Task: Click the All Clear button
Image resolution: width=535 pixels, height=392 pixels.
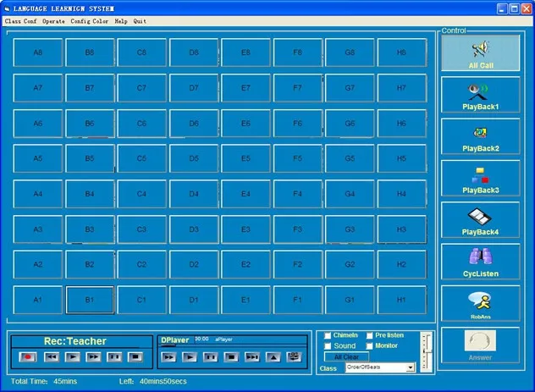Action: (346, 357)
